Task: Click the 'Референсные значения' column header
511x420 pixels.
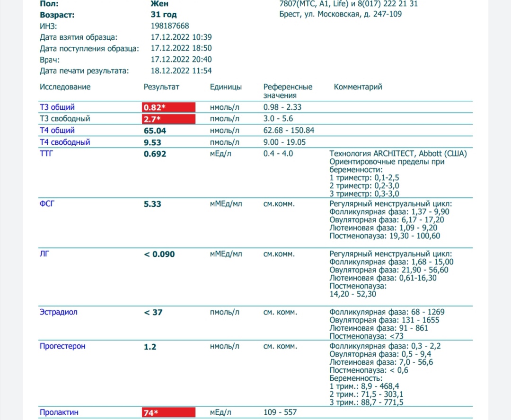Action: coord(288,91)
